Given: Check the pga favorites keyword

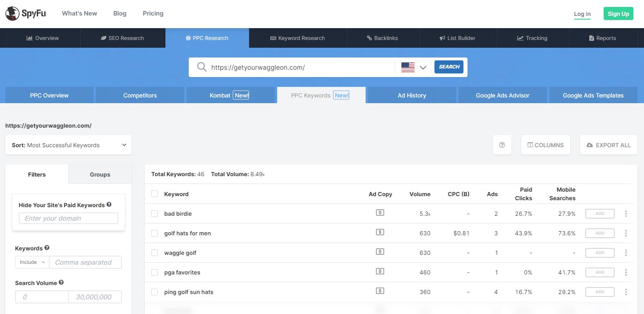Looking at the screenshot, I should (154, 272).
